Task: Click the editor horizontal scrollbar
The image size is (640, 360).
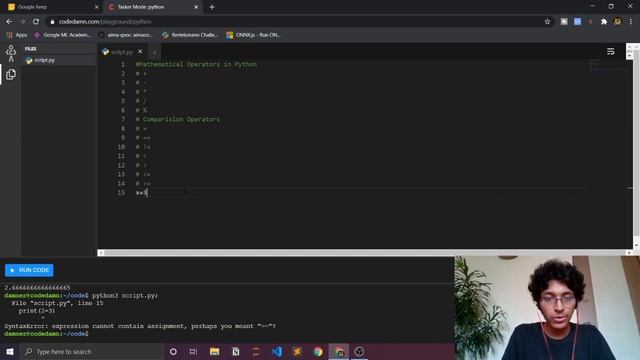Action: [x=365, y=253]
